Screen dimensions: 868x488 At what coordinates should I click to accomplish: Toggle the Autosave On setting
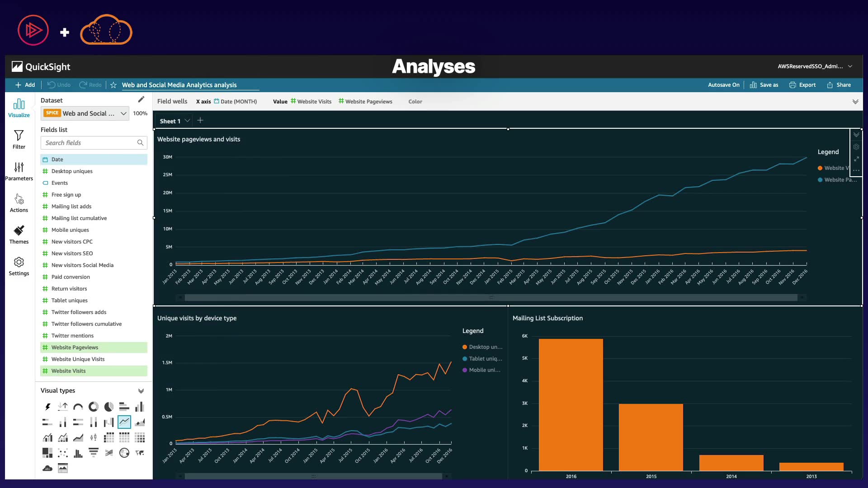point(723,85)
